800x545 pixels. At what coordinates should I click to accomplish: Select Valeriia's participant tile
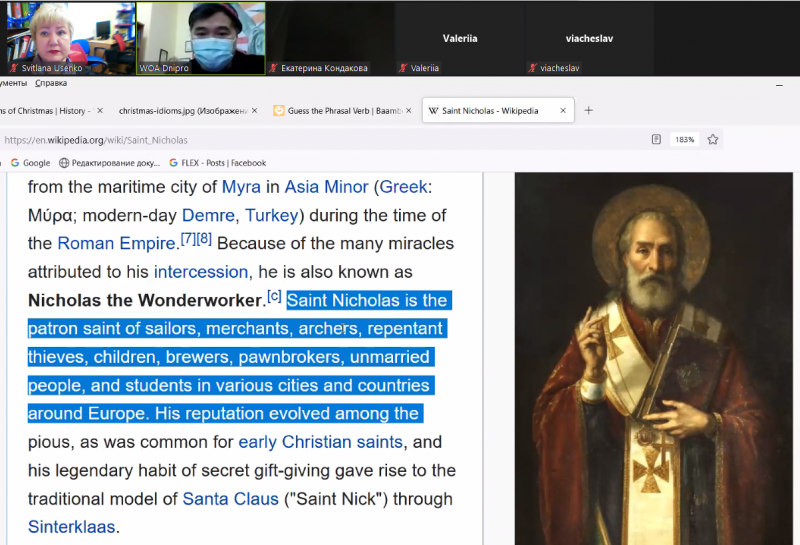(460, 38)
